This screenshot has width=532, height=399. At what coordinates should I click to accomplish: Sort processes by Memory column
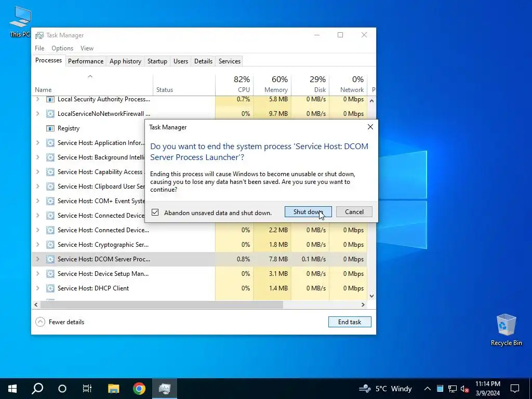click(272, 84)
